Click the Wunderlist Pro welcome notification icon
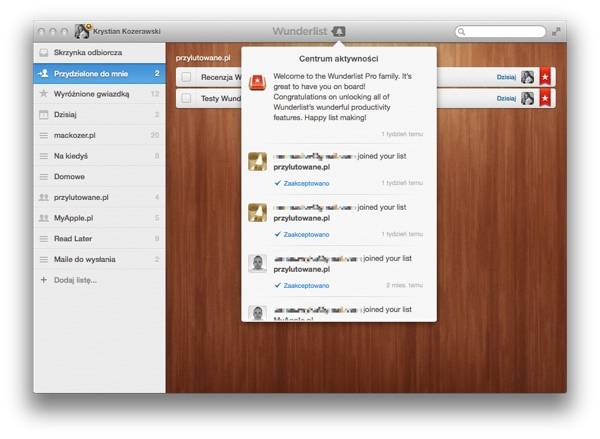 coord(258,82)
